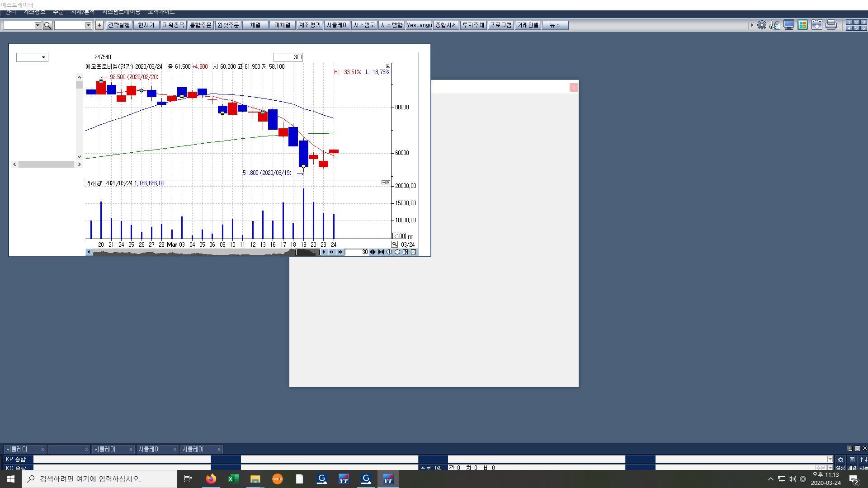
Task: Click the printer icon in toolbar
Action: [x=831, y=25]
